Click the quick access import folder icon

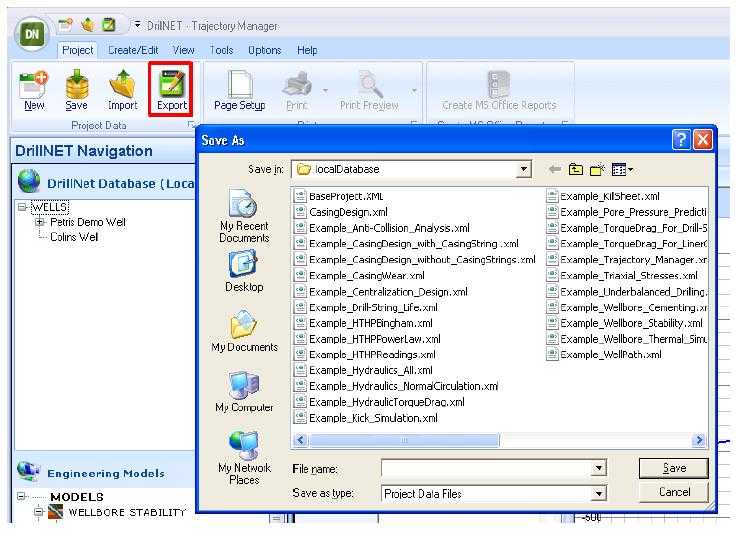click(88, 24)
